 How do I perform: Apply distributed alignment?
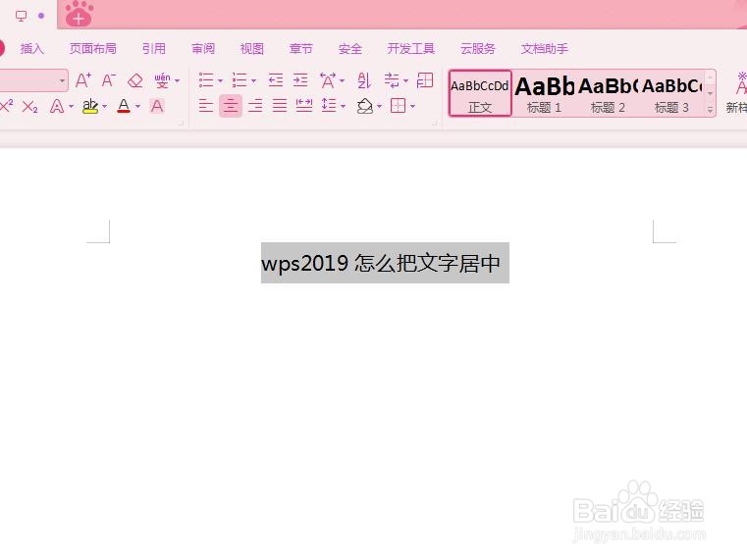point(304,106)
